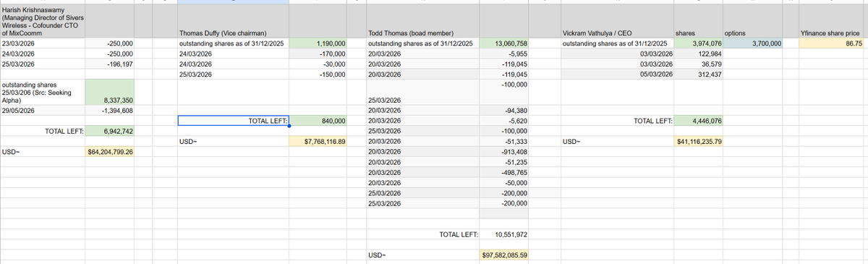The image size is (868, 264).
Task: Click 'outstanding shares as of 31/12/2025' under Vickram Vathulya
Action: point(617,43)
